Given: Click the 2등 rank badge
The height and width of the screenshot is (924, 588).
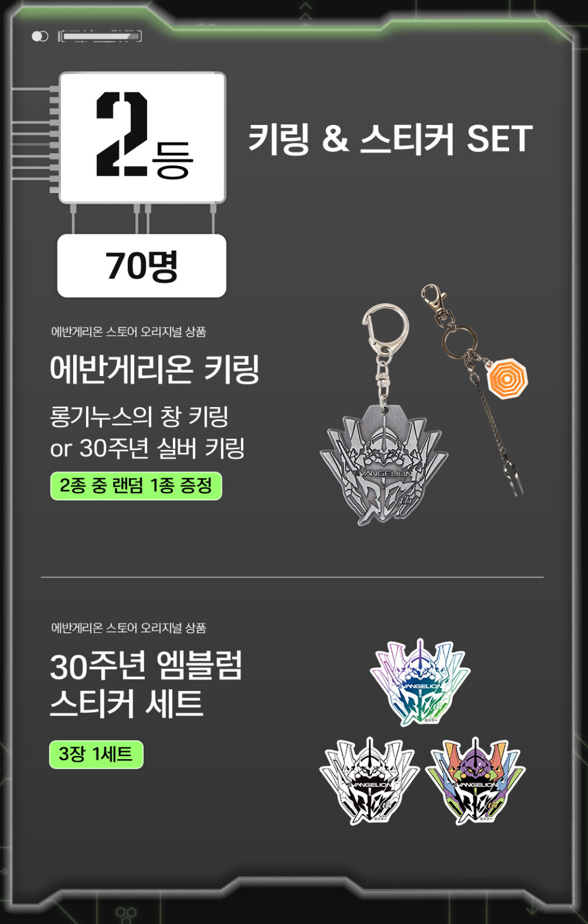Looking at the screenshot, I should tap(142, 137).
